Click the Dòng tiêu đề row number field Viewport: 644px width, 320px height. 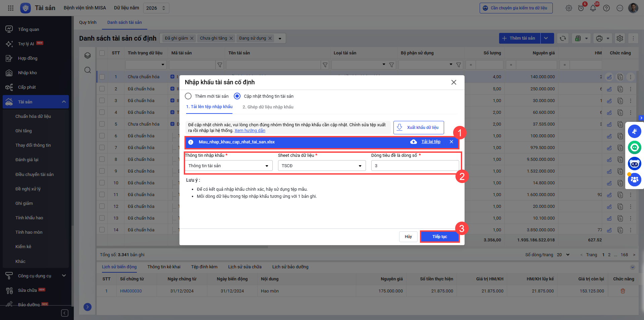(x=415, y=166)
